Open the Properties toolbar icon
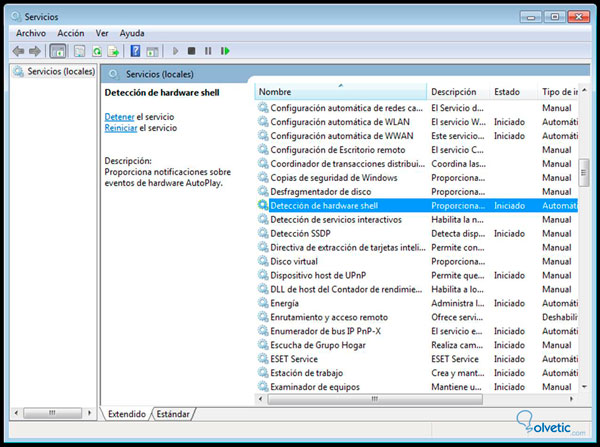The image size is (600, 447). (79, 51)
